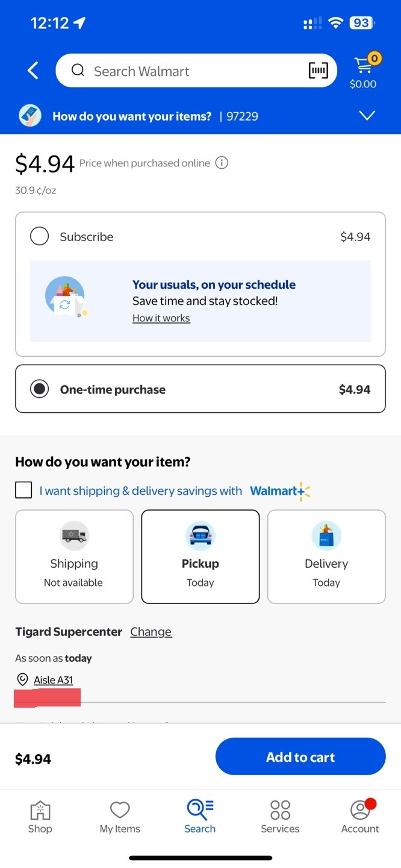
Task: Choose the Shipping Not available option
Action: point(74,556)
